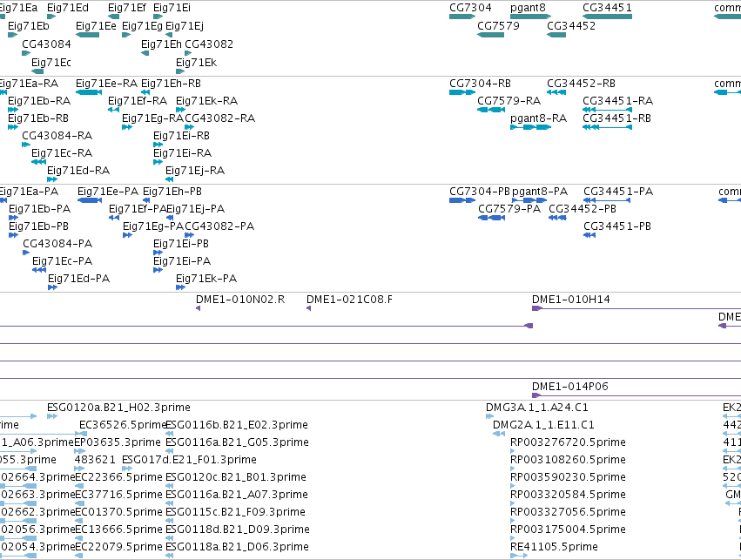Open the DME1-010H14 clone label
This screenshot has height=560, width=741.
571,300
